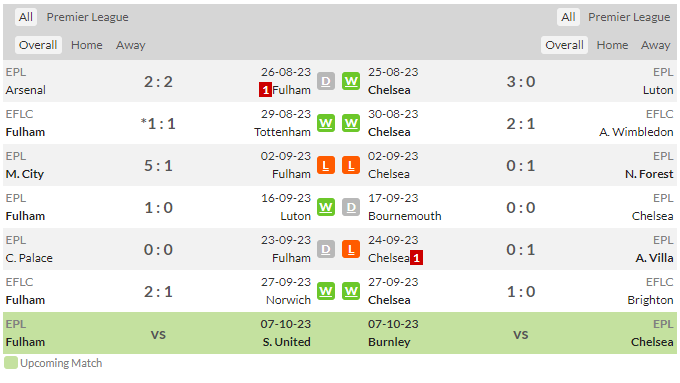Click the red card icon beside Fulham vs Arsenal
Image resolution: width=680 pixels, height=383 pixels.
tap(265, 90)
